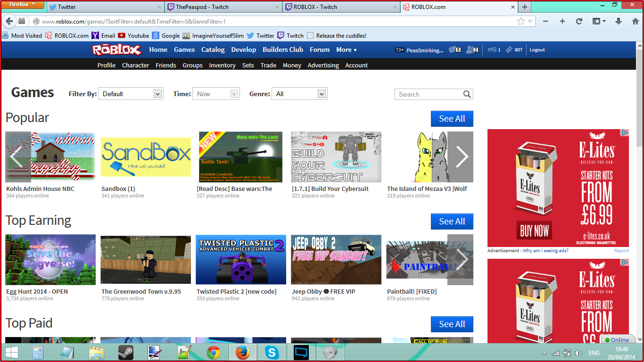
Task: Switch to Skype in the taskbar
Action: click(272, 353)
